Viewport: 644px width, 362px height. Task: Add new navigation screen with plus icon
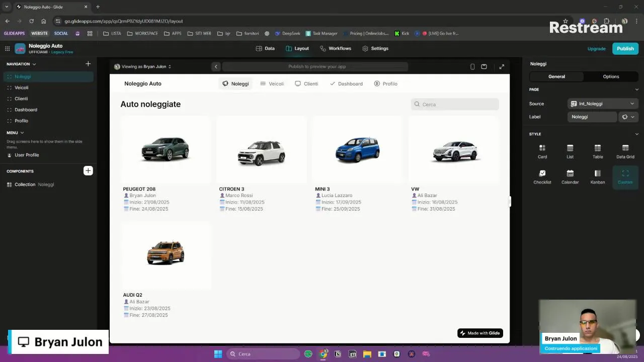[x=88, y=64]
